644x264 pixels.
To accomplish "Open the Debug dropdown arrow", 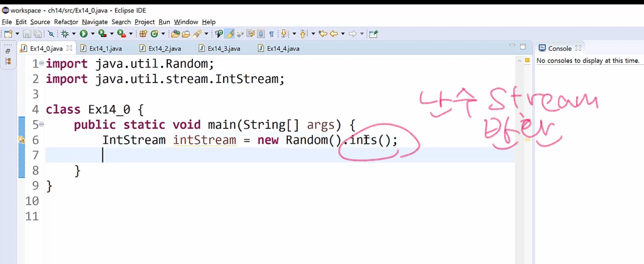I will pyautogui.click(x=74, y=33).
